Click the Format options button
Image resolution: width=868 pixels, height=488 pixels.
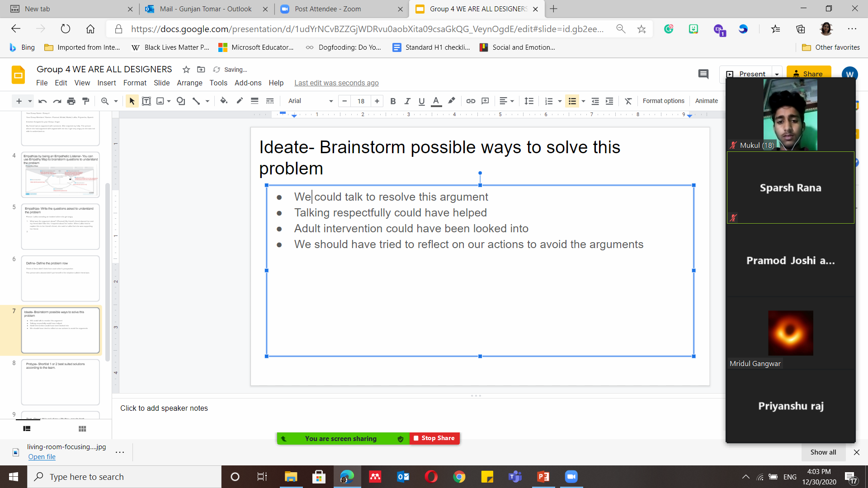663,101
